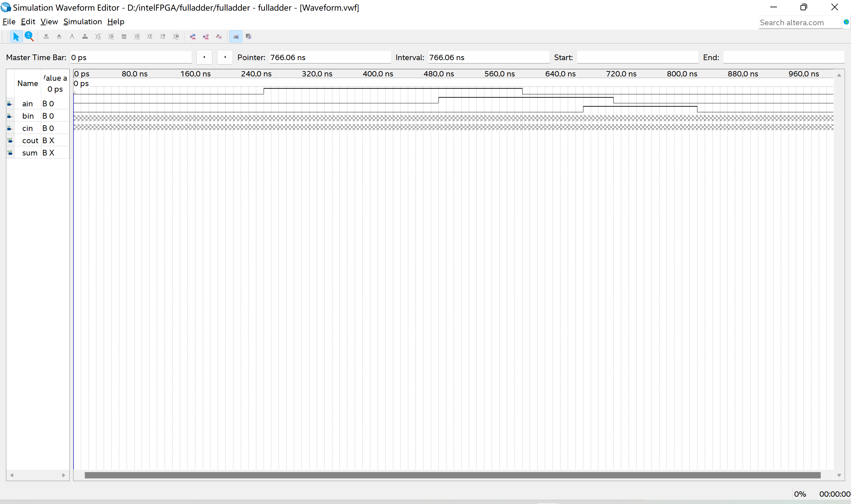Click the 80.0 ns ruler mark
Screen dimensions: 851x504
pos(135,74)
